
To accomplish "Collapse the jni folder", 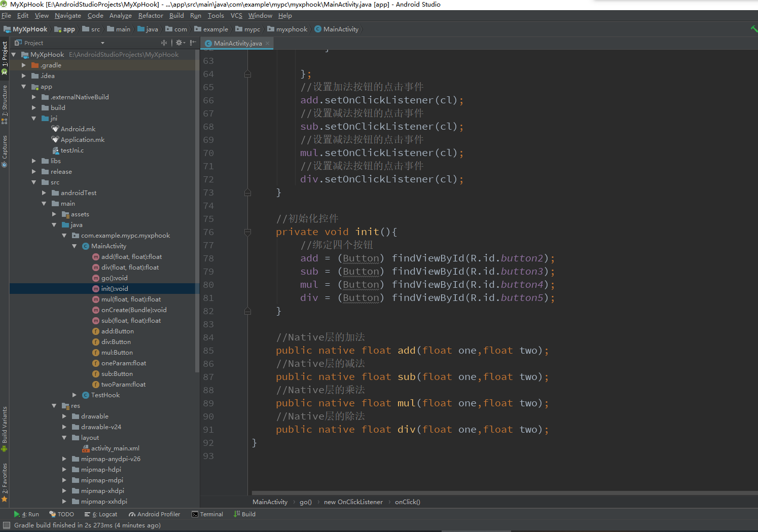I will (x=34, y=119).
